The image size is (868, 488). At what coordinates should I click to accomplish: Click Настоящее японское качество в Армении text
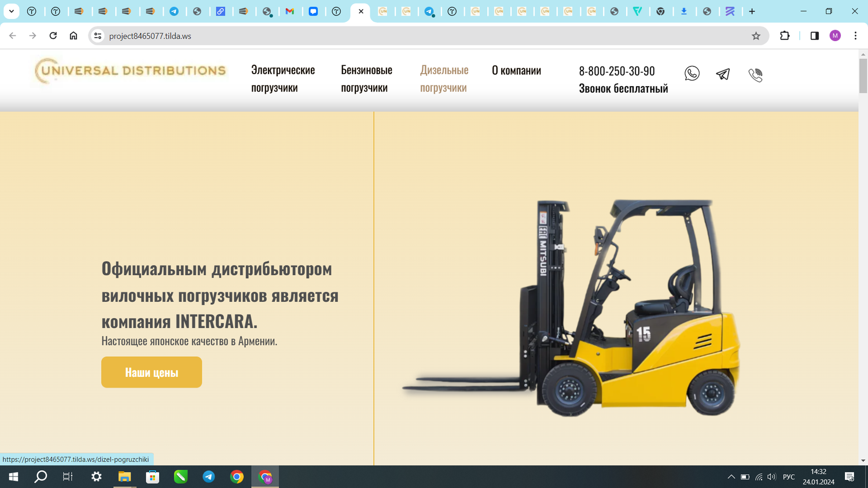(x=189, y=341)
